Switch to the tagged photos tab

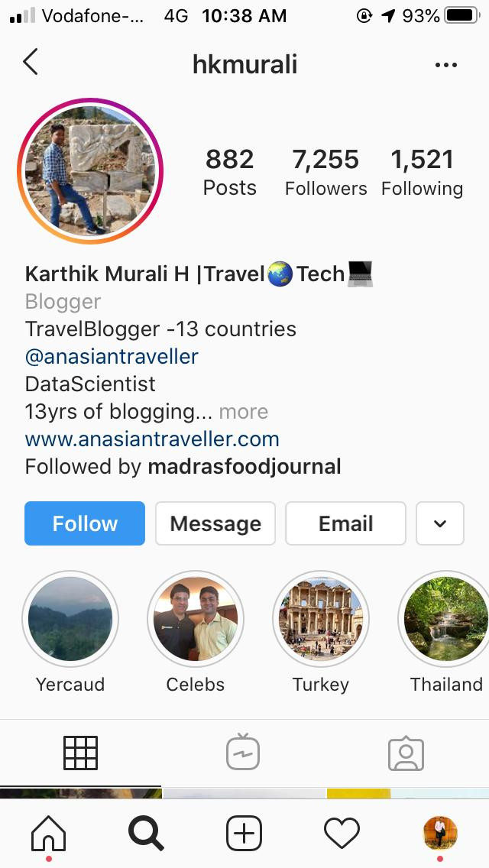[406, 753]
